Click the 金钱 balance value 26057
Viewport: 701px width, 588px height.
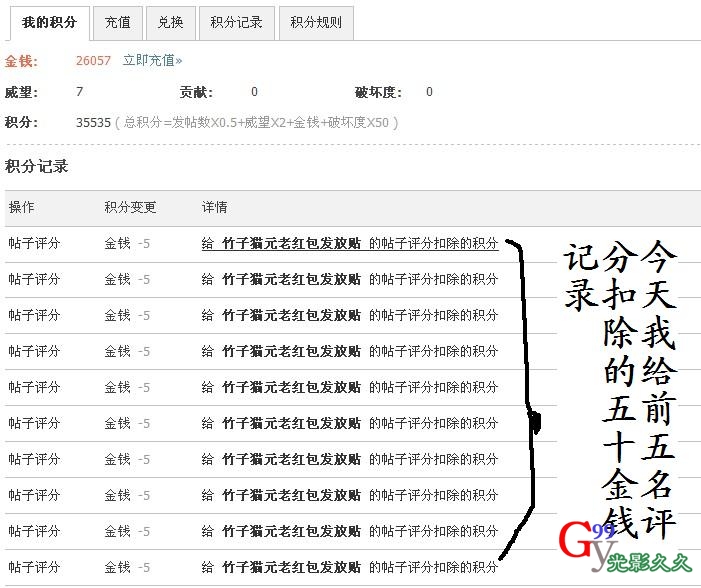(x=93, y=61)
